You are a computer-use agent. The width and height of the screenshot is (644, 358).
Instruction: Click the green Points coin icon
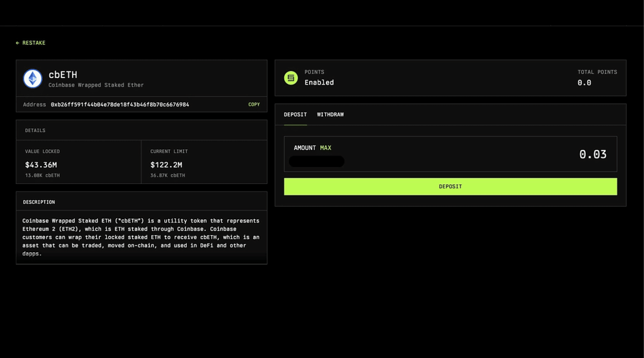pos(291,78)
